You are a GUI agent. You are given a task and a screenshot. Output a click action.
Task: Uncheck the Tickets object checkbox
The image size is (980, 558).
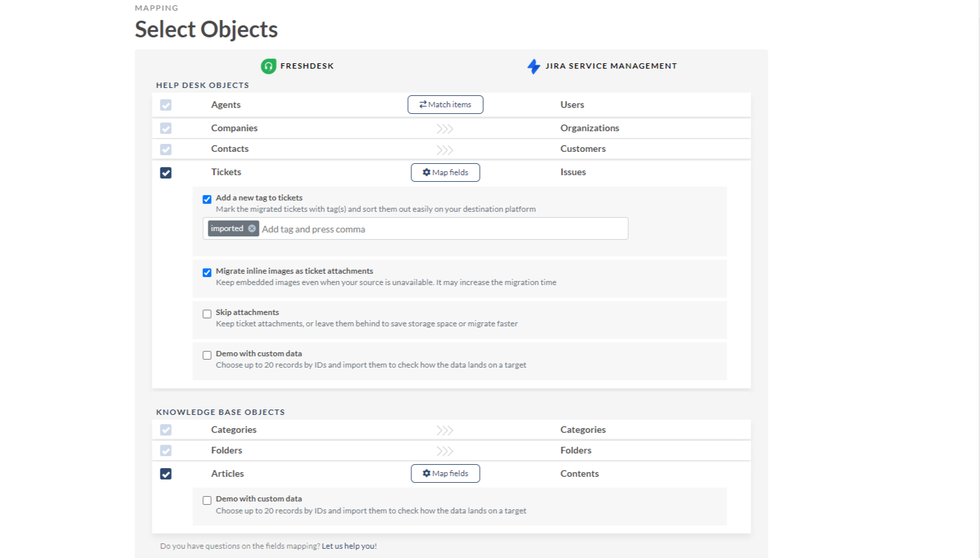click(166, 172)
